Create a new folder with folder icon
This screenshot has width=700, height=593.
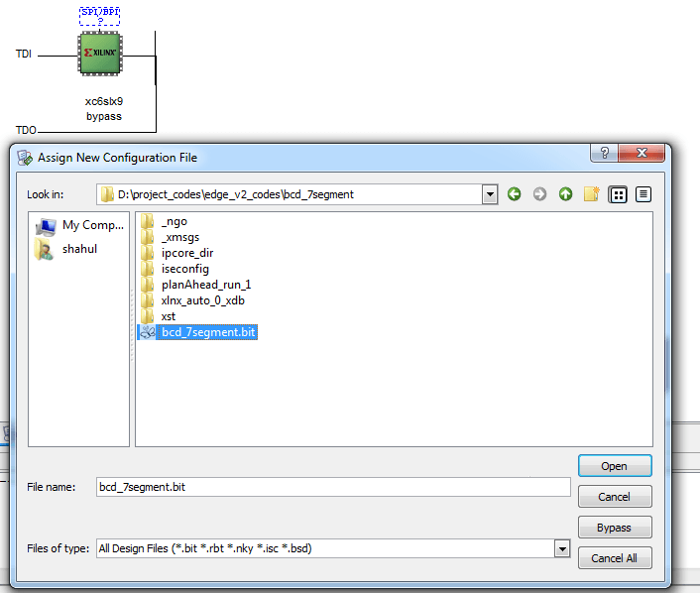(592, 194)
